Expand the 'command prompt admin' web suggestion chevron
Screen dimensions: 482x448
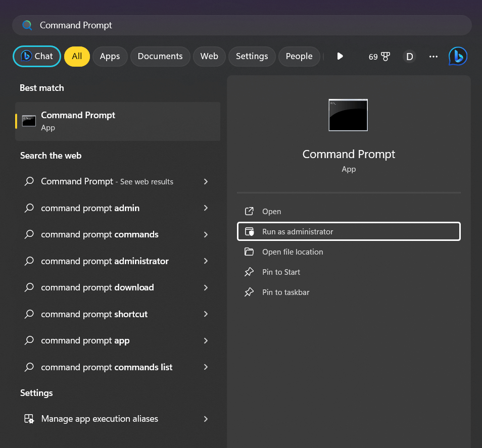point(206,208)
